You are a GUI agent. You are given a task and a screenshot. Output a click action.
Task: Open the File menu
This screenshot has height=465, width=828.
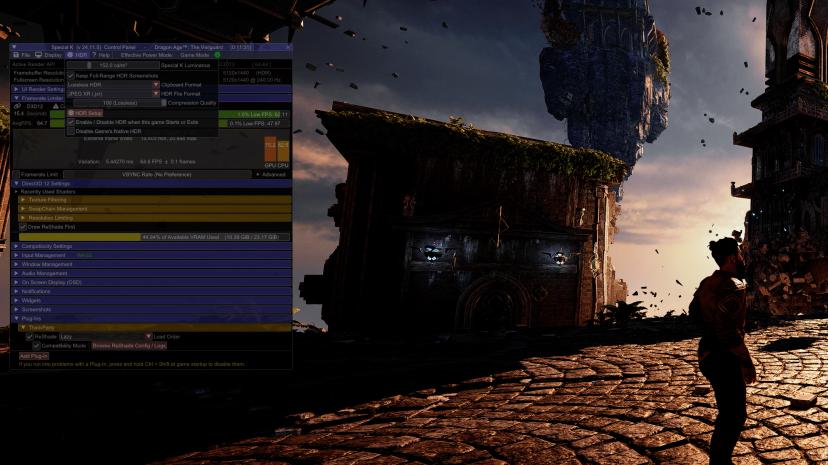pyautogui.click(x=22, y=55)
